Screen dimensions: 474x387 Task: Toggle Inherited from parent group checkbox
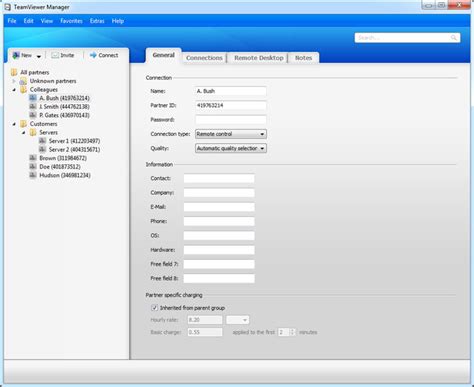point(154,308)
